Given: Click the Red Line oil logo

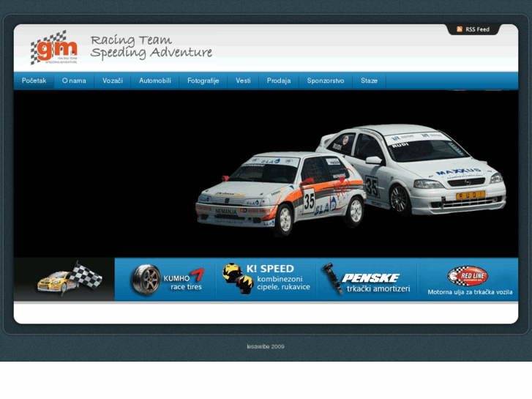Looking at the screenshot, I should pos(468,276).
